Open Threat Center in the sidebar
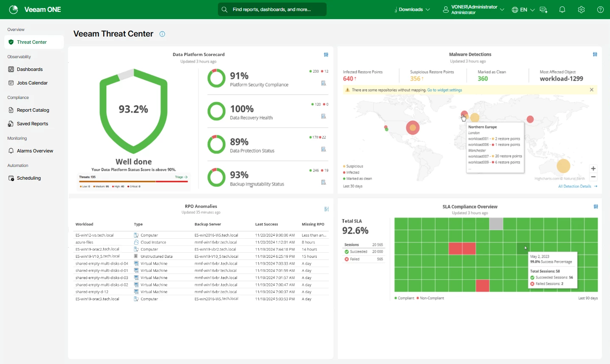This screenshot has width=610, height=364. click(x=34, y=42)
